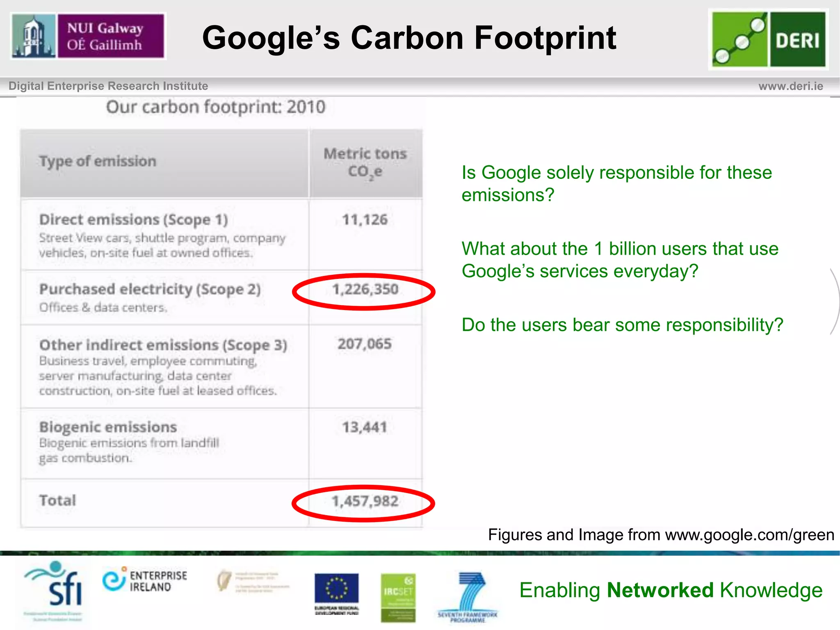The width and height of the screenshot is (840, 630).
Task: Click the Street View cars description text
Action: click(x=162, y=245)
